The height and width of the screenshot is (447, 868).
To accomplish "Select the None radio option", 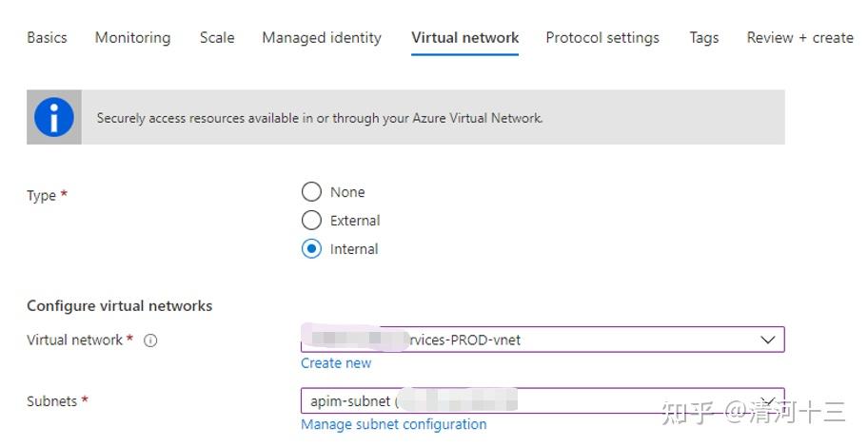I will (x=311, y=192).
